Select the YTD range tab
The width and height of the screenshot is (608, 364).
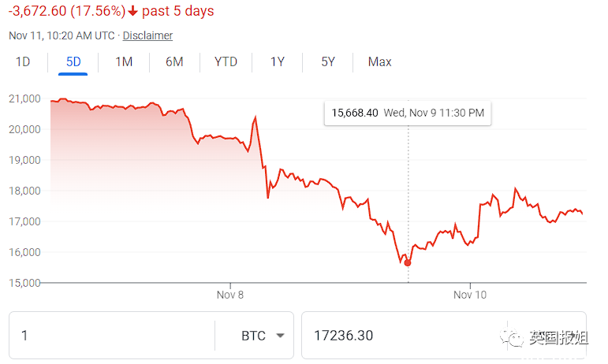click(x=226, y=61)
